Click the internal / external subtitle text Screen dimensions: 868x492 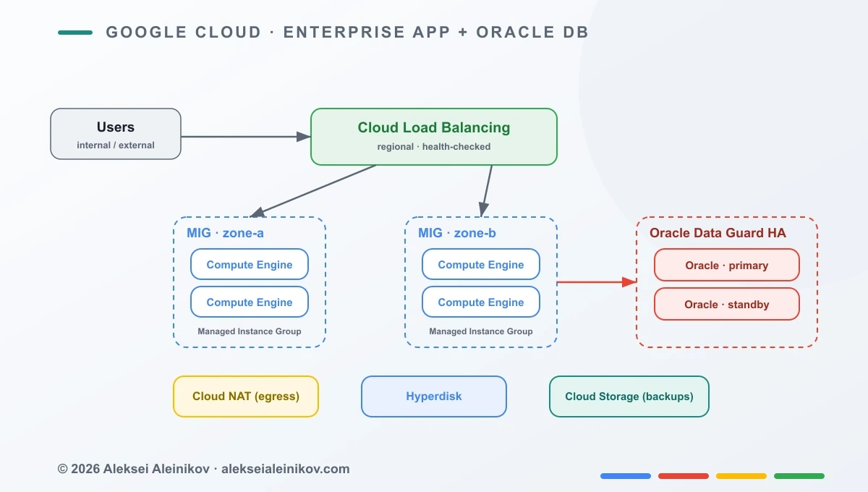pyautogui.click(x=116, y=145)
